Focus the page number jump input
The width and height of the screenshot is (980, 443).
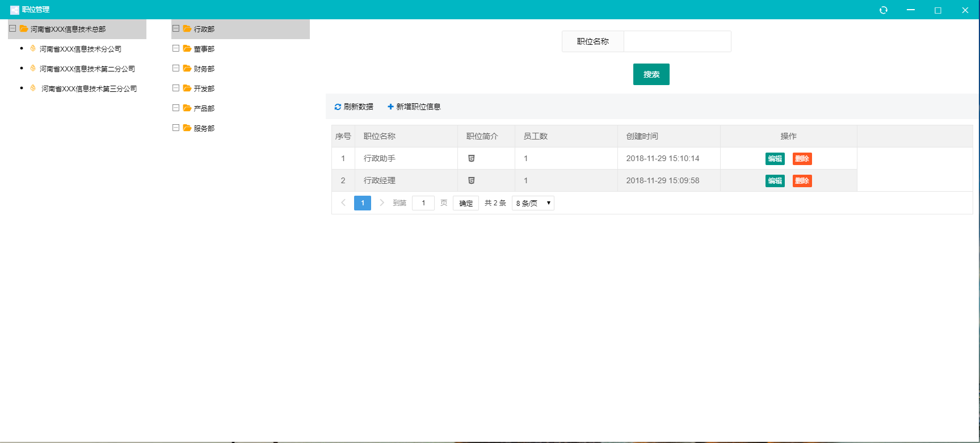423,203
